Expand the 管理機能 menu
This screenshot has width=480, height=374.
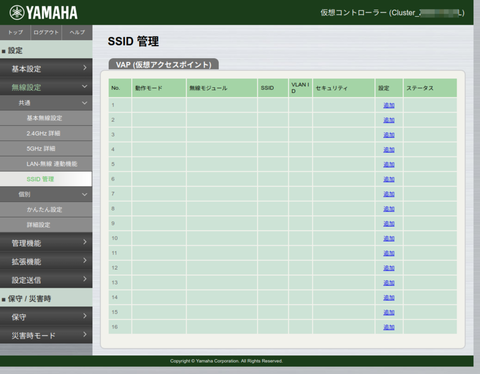[46, 243]
